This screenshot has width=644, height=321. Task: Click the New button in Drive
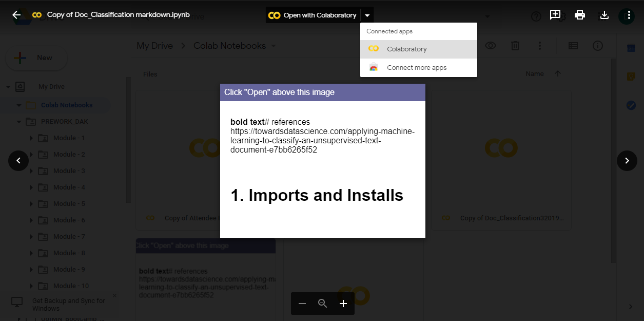(x=36, y=58)
